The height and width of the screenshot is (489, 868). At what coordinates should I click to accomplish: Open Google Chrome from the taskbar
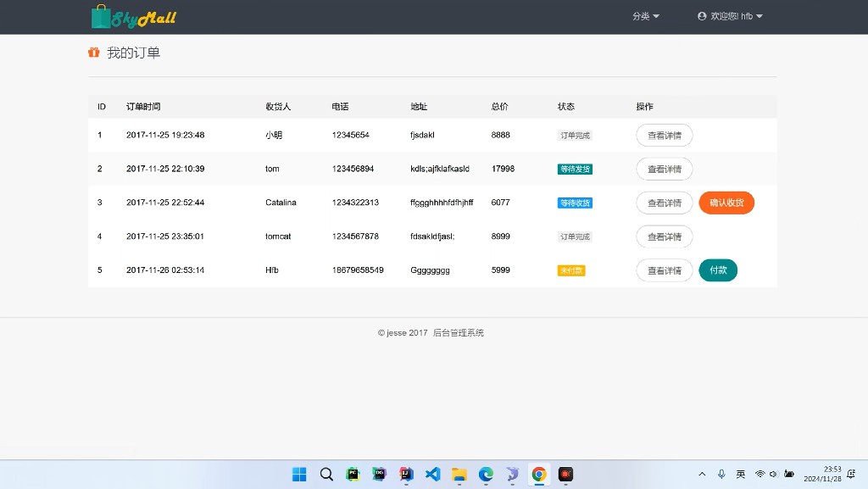538,475
